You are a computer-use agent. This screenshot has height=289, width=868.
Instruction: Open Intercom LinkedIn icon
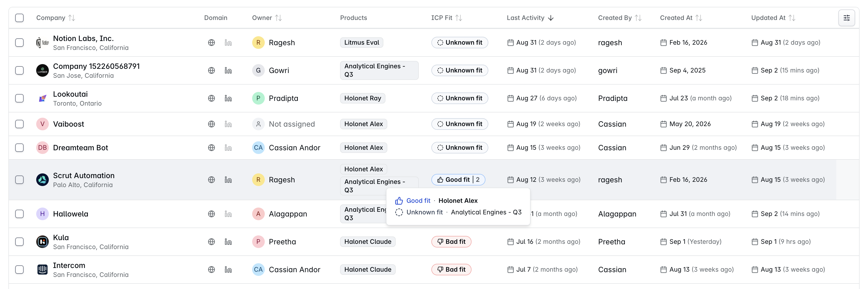[x=228, y=270]
